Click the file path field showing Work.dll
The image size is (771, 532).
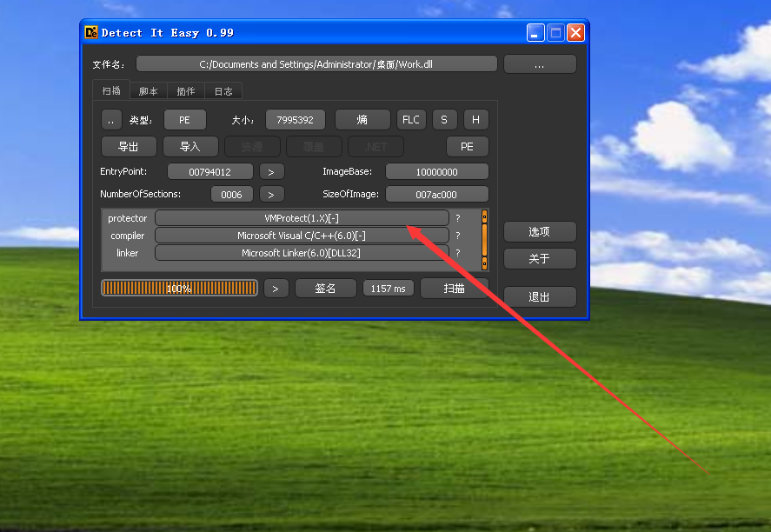316,64
